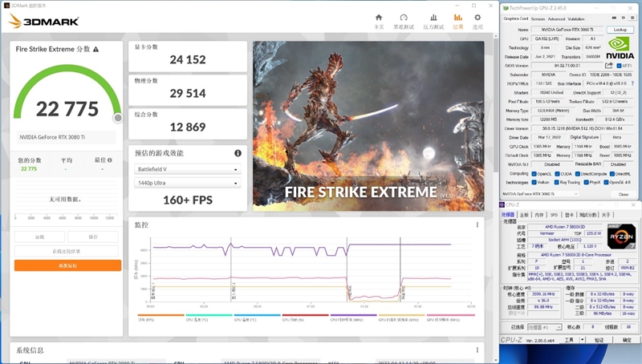The width and height of the screenshot is (642, 364).
Task: Toggle the OpenGL 4.6 checkbox in GPU-Z
Action: pyautogui.click(x=606, y=183)
